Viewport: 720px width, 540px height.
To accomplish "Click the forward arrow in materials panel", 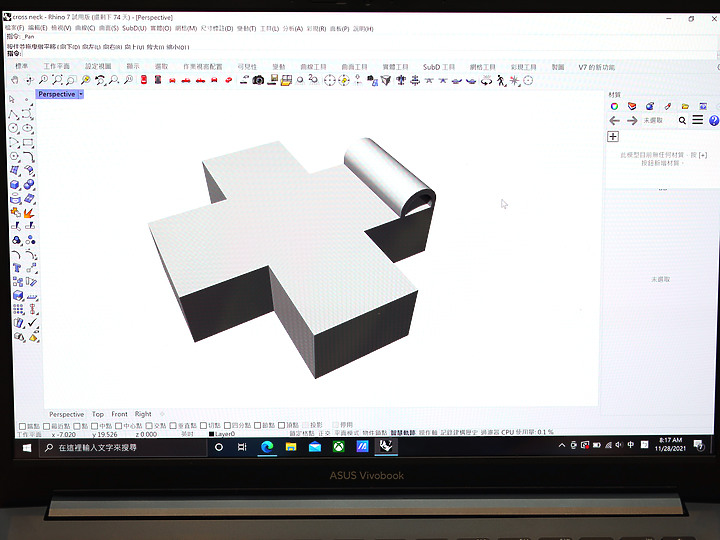I will click(x=632, y=120).
